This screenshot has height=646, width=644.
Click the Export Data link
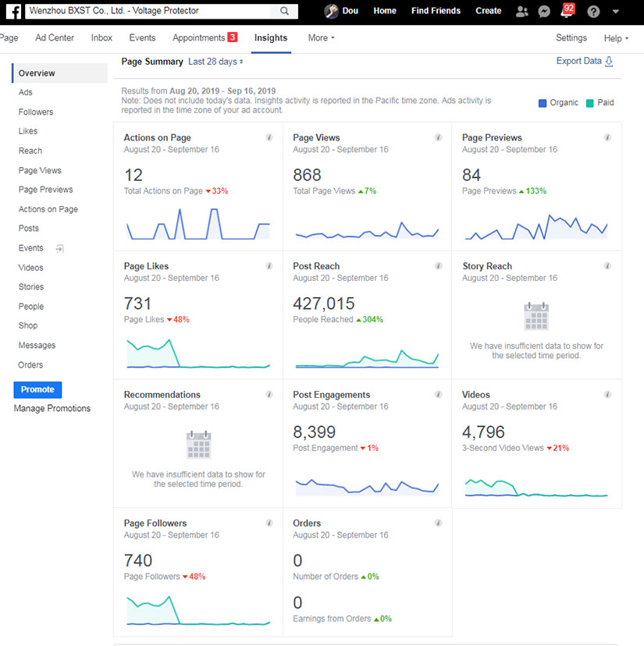point(579,61)
